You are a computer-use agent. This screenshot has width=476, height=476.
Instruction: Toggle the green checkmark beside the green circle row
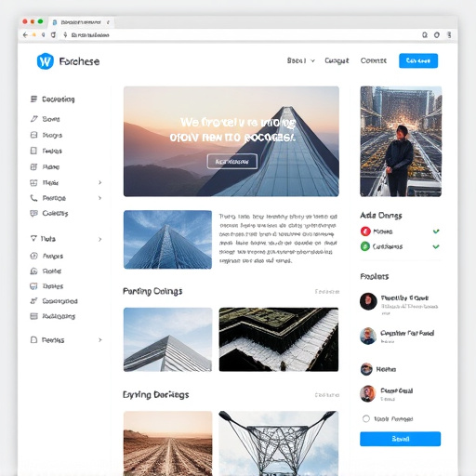click(x=436, y=246)
